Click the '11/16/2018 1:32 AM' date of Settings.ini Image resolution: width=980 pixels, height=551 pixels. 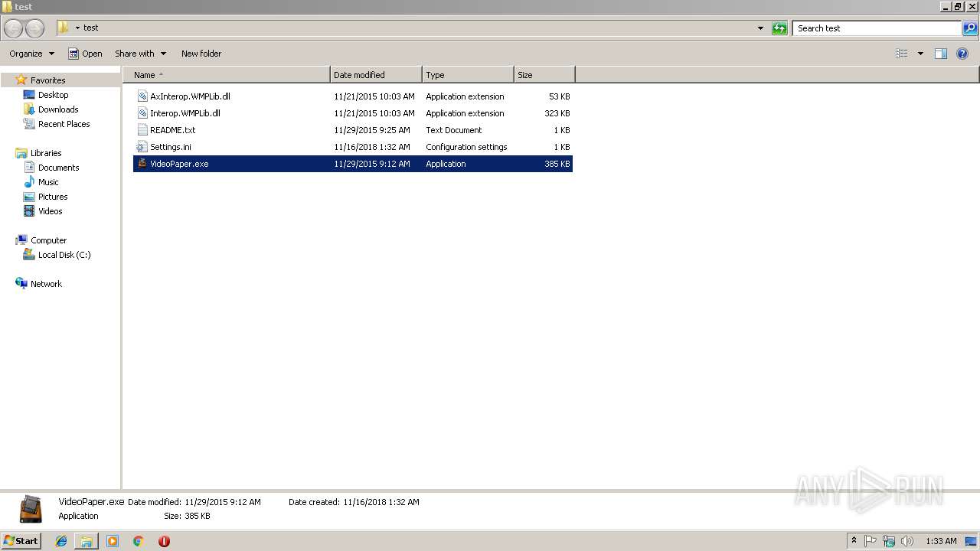pos(372,147)
